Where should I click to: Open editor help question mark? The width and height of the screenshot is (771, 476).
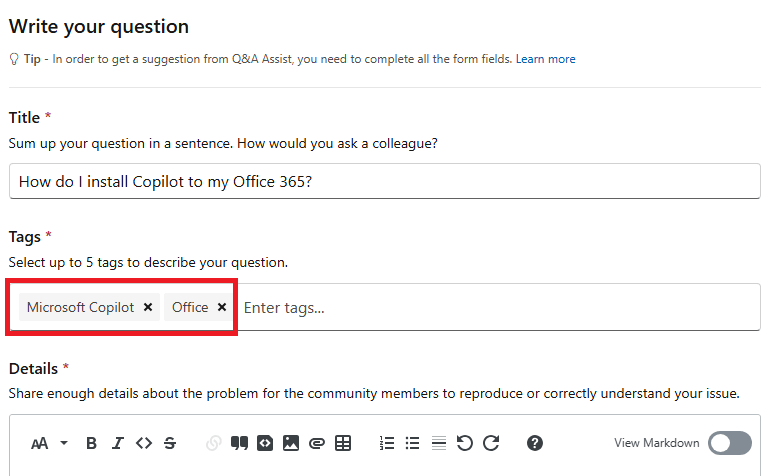click(535, 443)
